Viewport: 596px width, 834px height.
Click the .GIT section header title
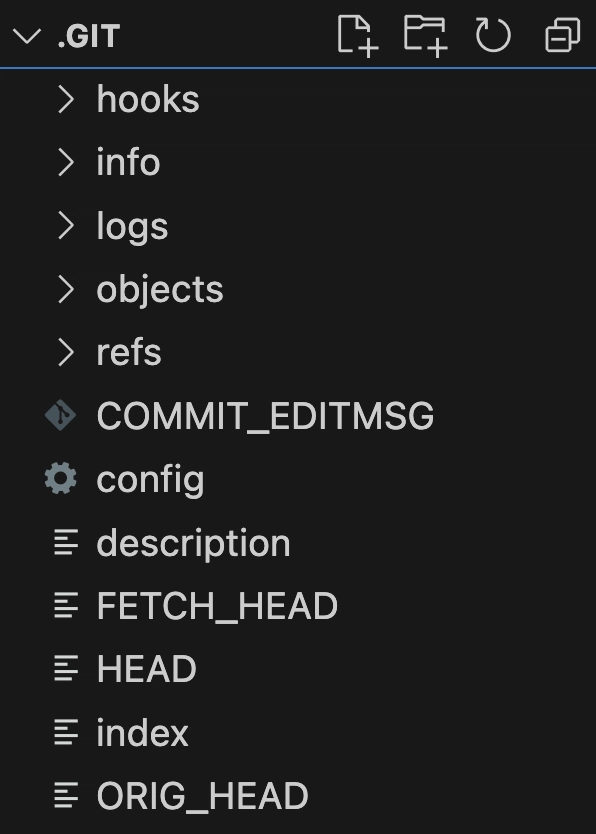click(89, 36)
